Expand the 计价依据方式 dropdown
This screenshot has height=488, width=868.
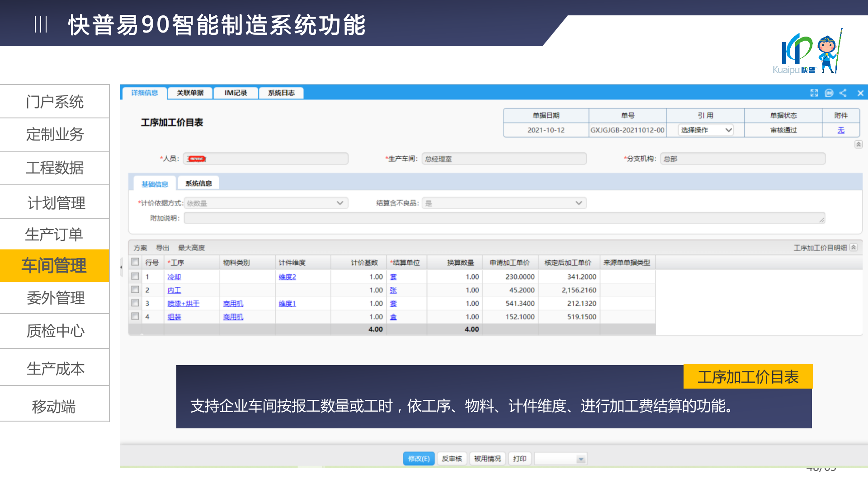(x=266, y=203)
